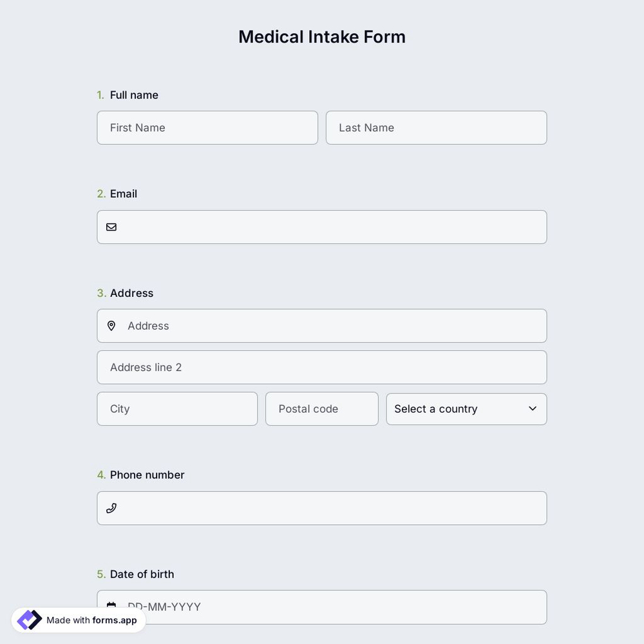This screenshot has height=644, width=644.
Task: Click the Postal code input field
Action: point(321,408)
